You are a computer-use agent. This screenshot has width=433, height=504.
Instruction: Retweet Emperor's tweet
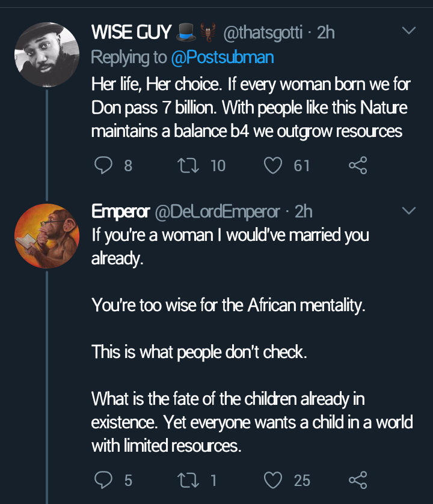pos(192,479)
